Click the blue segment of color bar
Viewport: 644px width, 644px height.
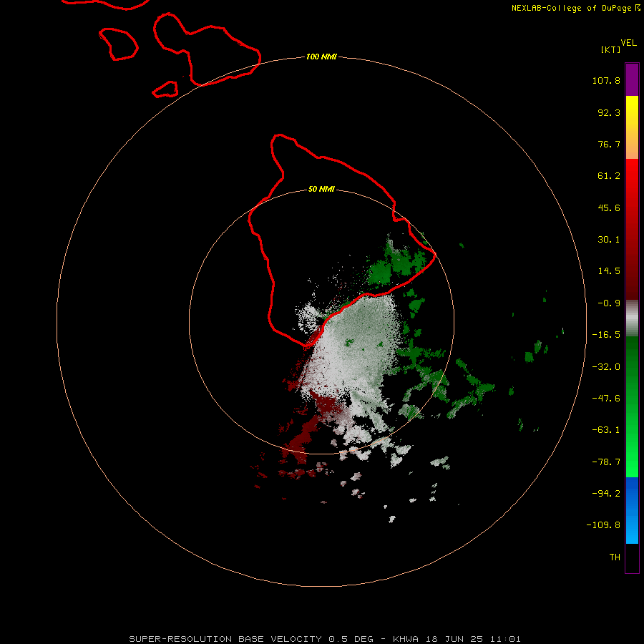tap(632, 510)
